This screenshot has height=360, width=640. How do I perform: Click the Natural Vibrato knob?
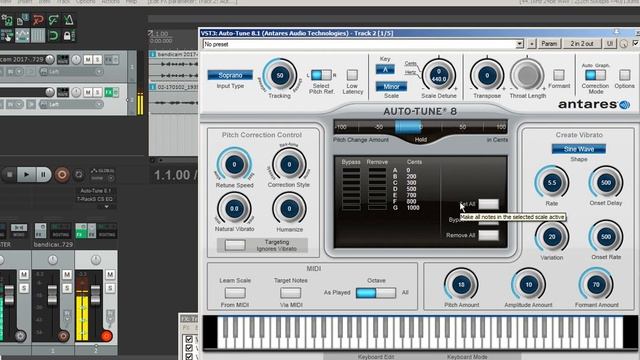pyautogui.click(x=234, y=209)
